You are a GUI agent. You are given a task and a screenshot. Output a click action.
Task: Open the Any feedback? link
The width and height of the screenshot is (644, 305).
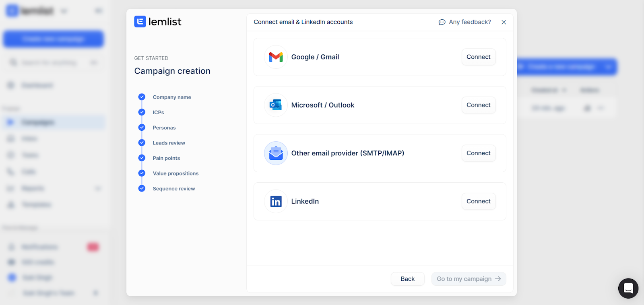(x=465, y=22)
